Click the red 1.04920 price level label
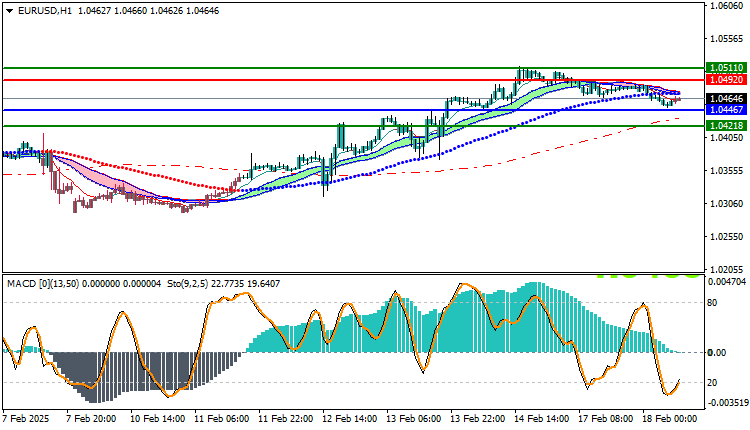Viewport: 750px width, 430px height. point(726,80)
